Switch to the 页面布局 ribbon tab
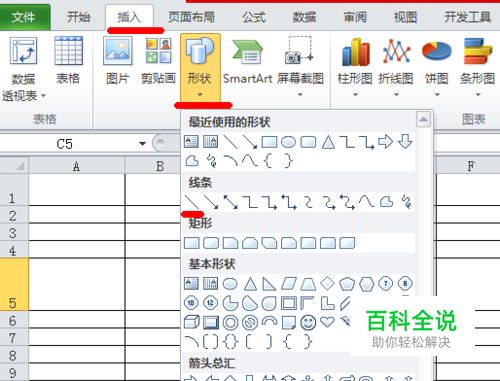Screen dimensions: 500x381 (191, 17)
